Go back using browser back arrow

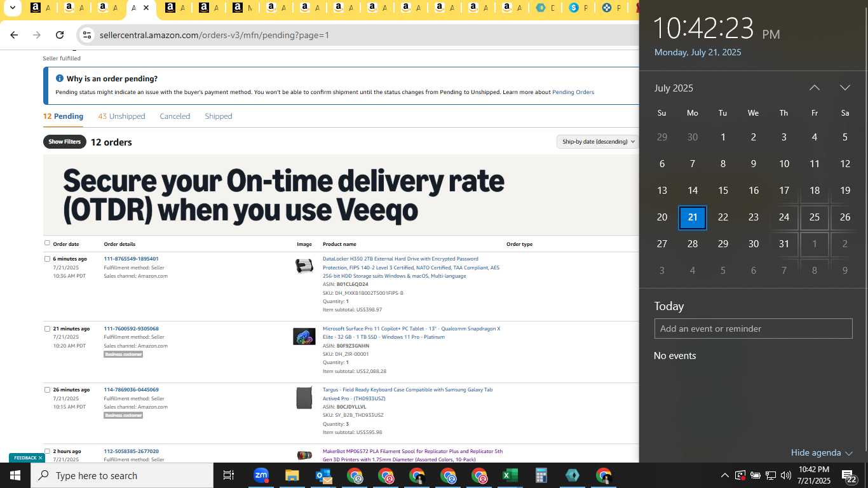[14, 35]
